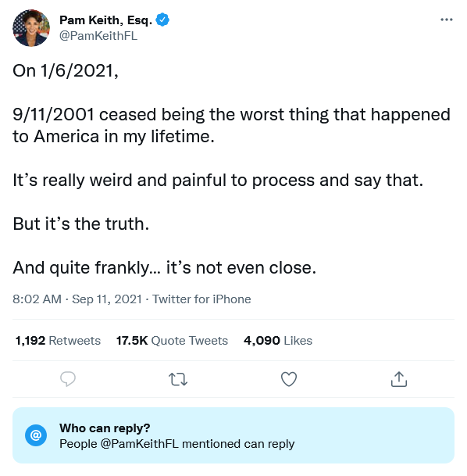The width and height of the screenshot is (467, 476).
Task: Open the 8:02 AM timestamp link
Action: [37, 299]
